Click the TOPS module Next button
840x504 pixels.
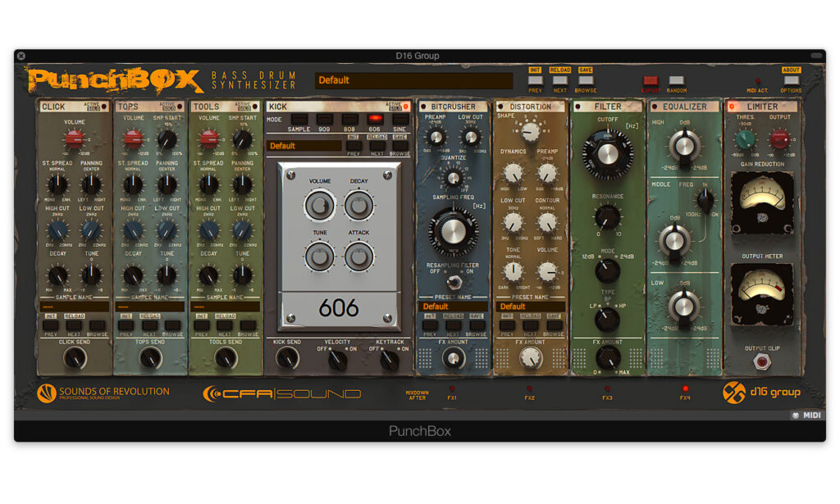[149, 325]
